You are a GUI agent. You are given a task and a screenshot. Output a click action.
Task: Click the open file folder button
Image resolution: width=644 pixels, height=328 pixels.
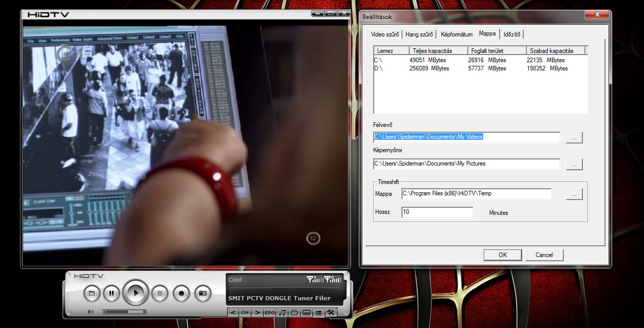point(91,293)
